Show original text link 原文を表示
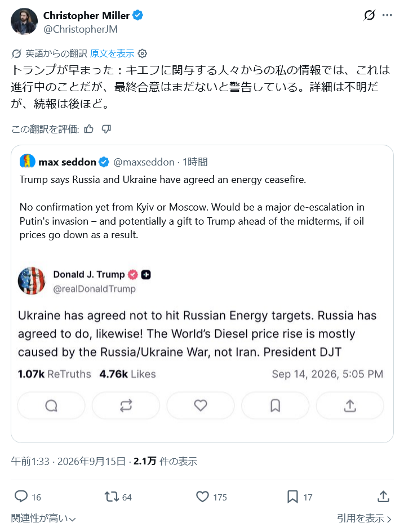Viewport: 404px width, 532px height. [112, 53]
